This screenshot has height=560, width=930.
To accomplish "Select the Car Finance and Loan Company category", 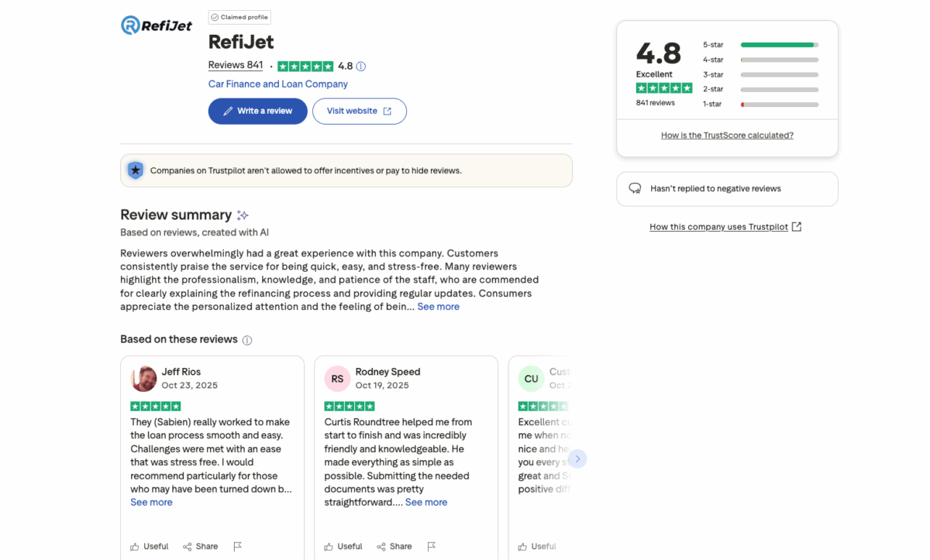I will (277, 84).
